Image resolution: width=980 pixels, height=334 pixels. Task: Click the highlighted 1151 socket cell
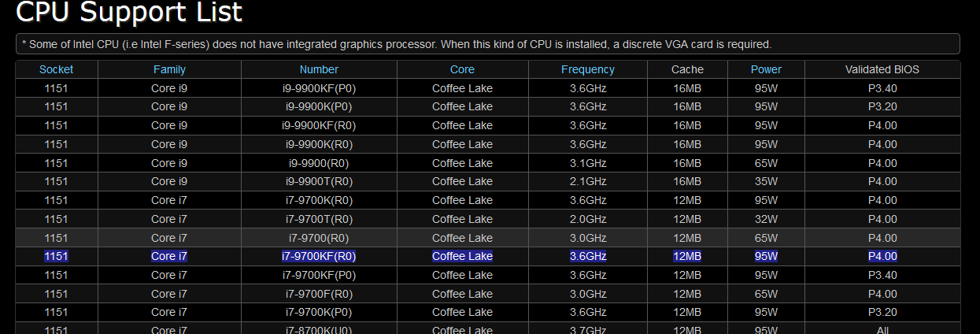[x=56, y=256]
